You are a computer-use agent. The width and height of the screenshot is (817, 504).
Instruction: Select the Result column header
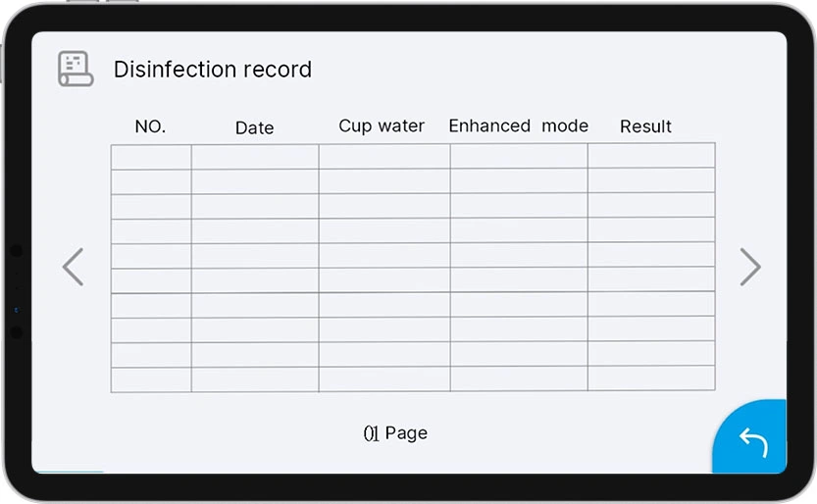click(x=645, y=126)
